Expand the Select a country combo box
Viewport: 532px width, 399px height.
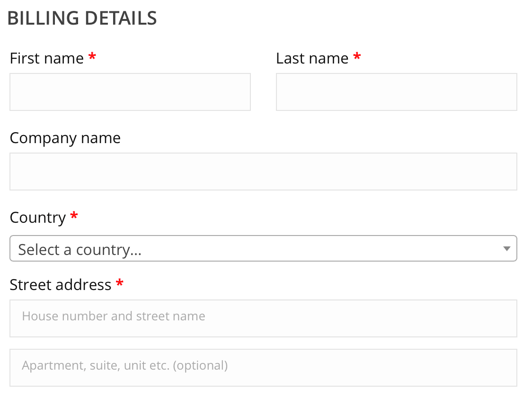coord(263,248)
